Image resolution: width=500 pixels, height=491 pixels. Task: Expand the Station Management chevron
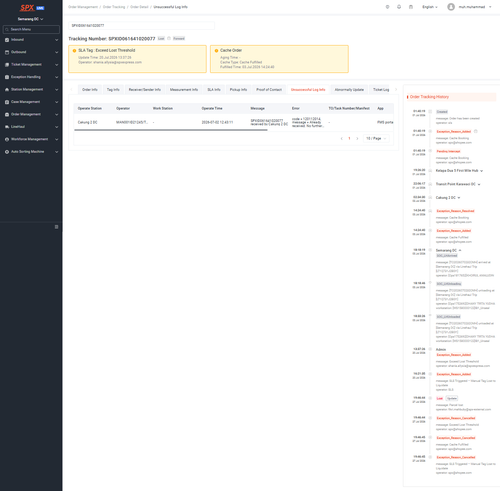[56, 90]
